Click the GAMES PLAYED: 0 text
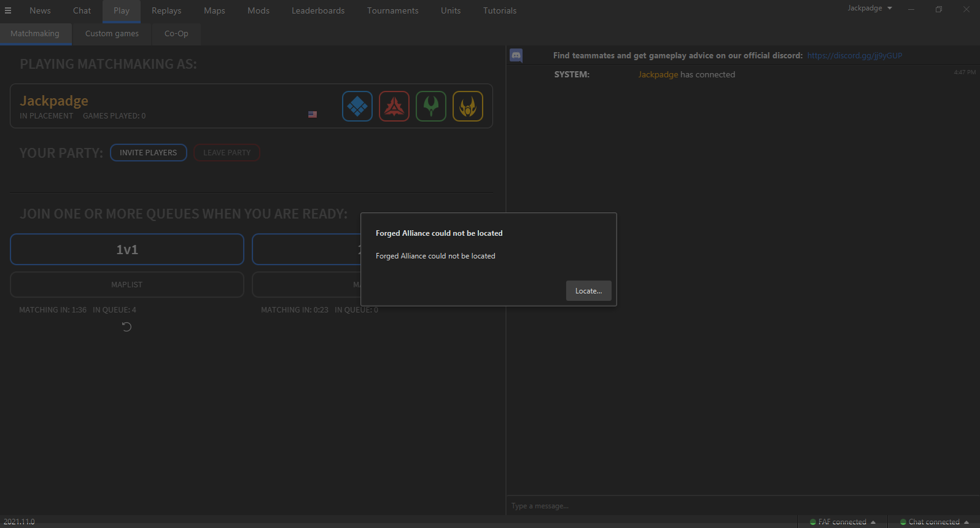The image size is (980, 528). coord(114,116)
